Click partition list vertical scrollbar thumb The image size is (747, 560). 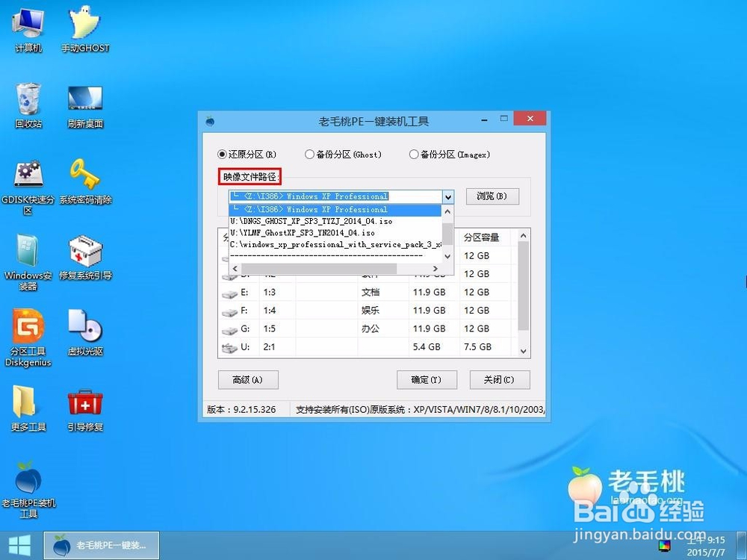(x=523, y=286)
